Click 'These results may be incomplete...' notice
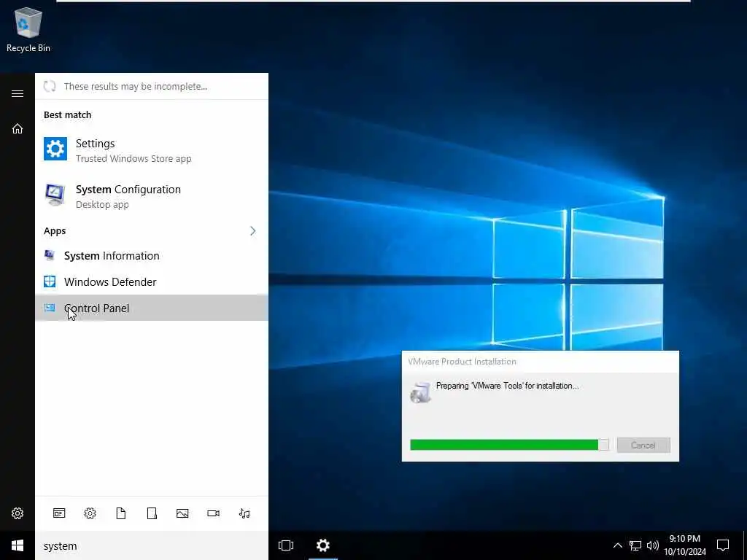This screenshot has height=560, width=747. 136,86
